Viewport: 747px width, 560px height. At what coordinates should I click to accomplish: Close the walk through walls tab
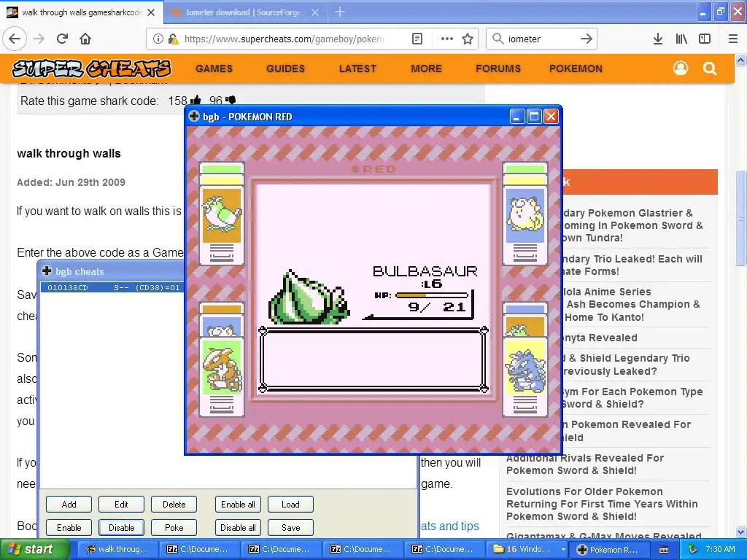click(x=151, y=12)
